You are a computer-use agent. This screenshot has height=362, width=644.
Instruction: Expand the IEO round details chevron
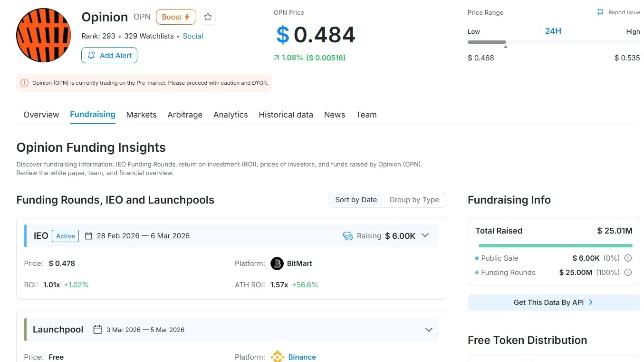[x=425, y=235]
